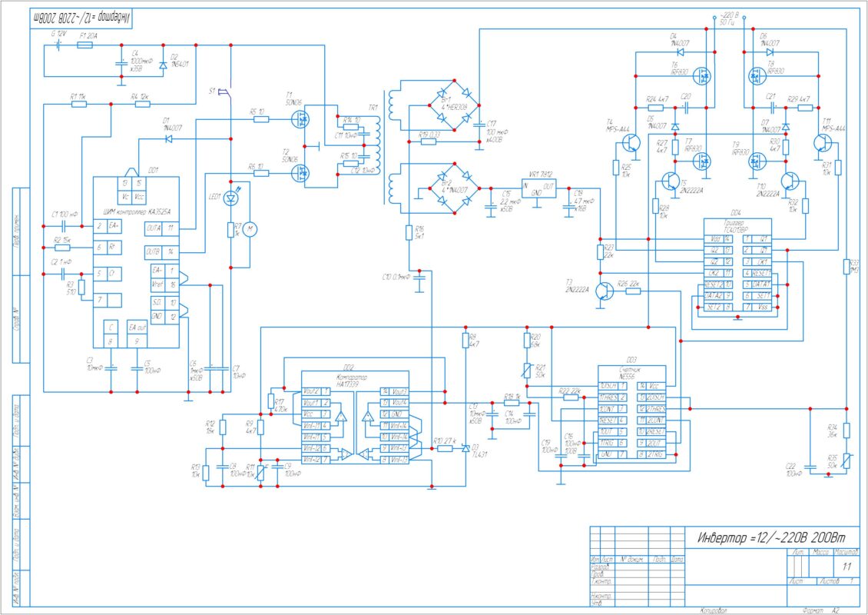Viewport: 868px width, 615px height.
Task: Click the "OUTA" pin label on DD1
Action: (154, 228)
